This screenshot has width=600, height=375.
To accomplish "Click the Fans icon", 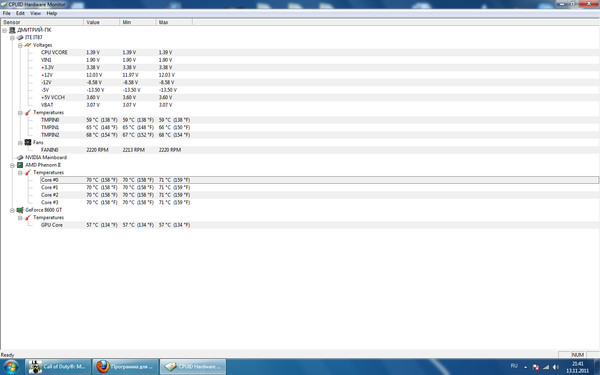I will tap(28, 142).
